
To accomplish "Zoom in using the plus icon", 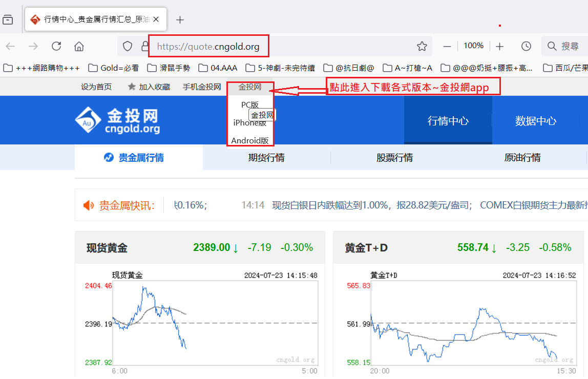I will click(x=500, y=46).
